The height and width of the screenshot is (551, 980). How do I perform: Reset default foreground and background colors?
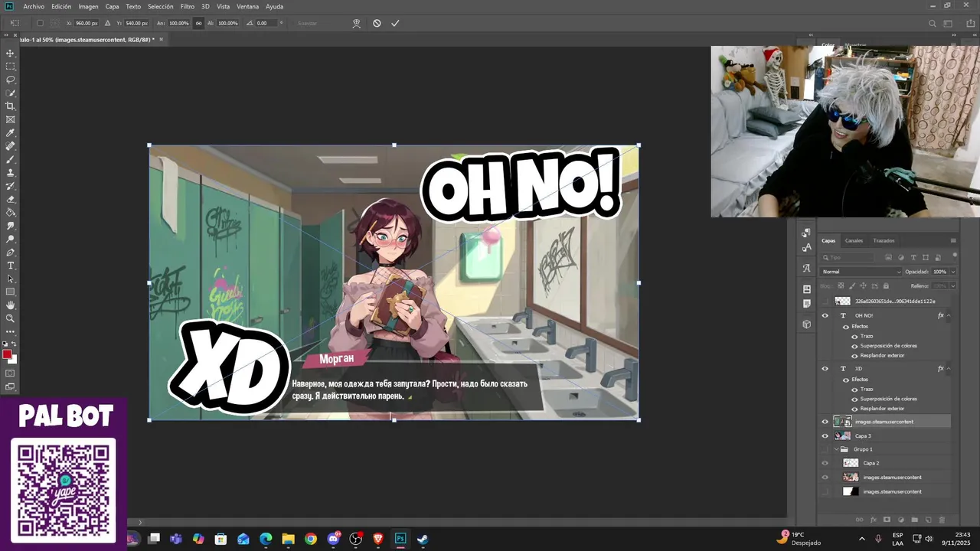point(5,344)
